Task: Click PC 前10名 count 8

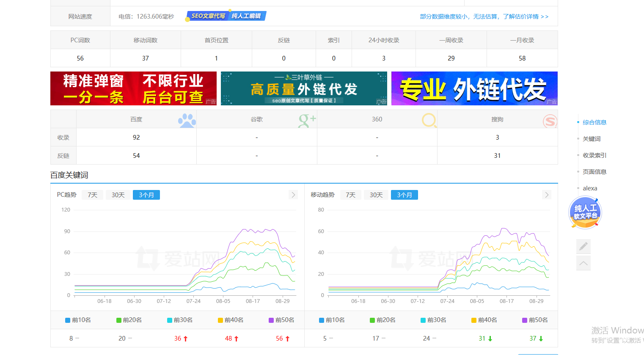Action: tap(71, 338)
